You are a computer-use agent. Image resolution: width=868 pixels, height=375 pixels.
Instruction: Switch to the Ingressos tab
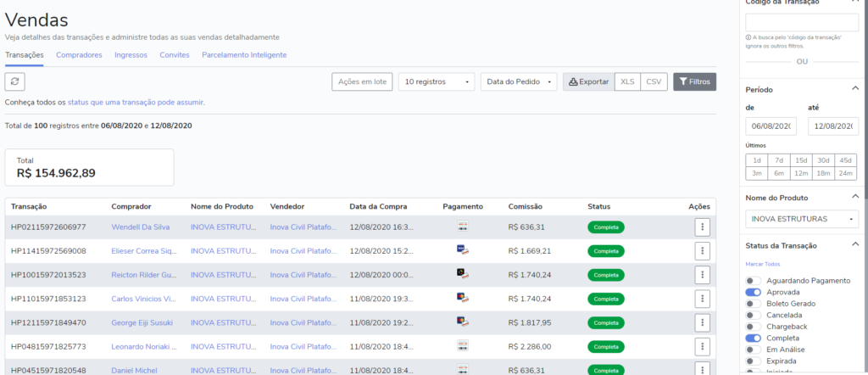coord(131,55)
